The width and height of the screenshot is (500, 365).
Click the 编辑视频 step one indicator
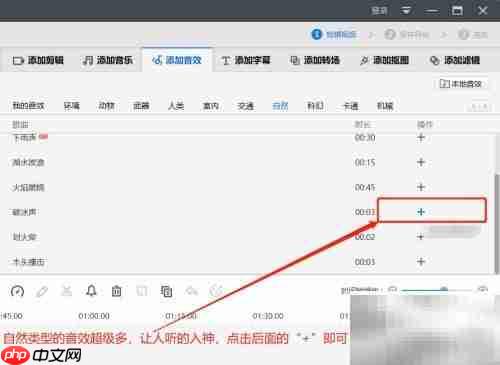pyautogui.click(x=334, y=34)
